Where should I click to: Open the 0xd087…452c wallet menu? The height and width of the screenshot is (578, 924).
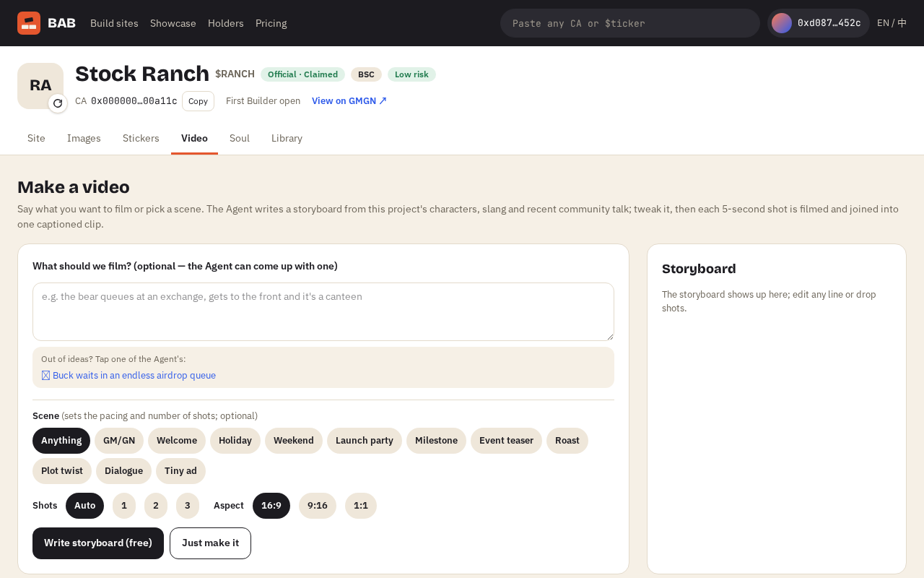(819, 23)
